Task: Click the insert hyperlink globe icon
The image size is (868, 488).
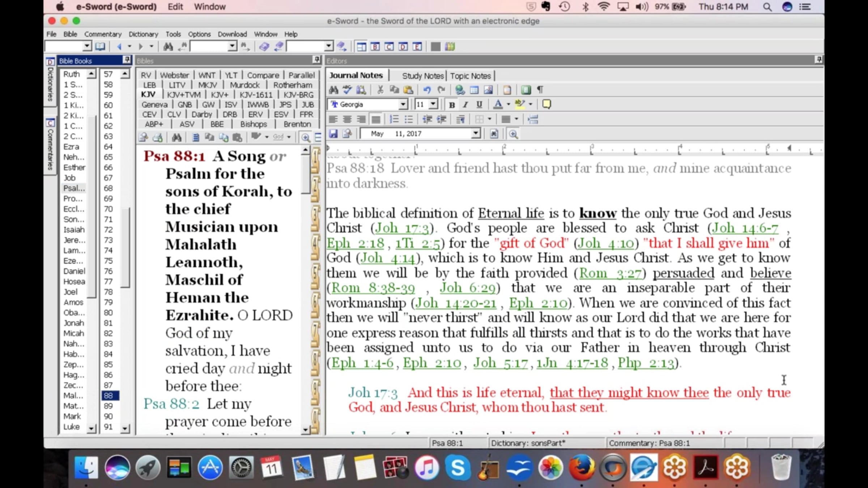Action: pyautogui.click(x=460, y=90)
